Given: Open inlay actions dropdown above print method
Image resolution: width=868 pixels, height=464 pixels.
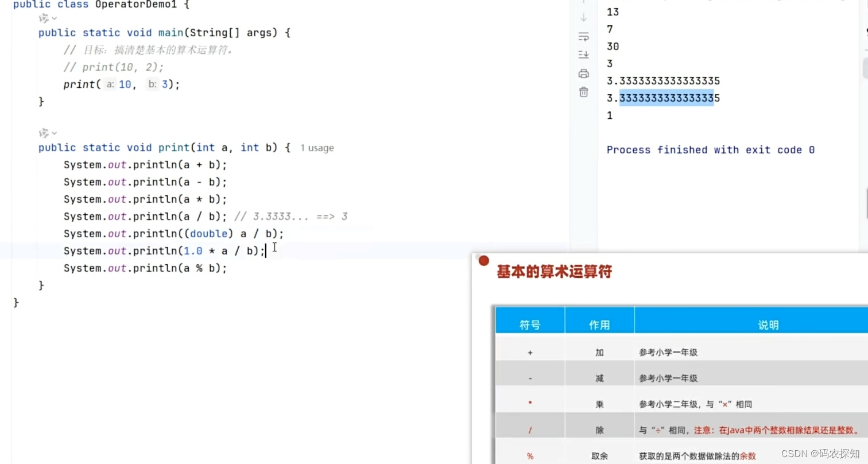Looking at the screenshot, I should (x=48, y=133).
